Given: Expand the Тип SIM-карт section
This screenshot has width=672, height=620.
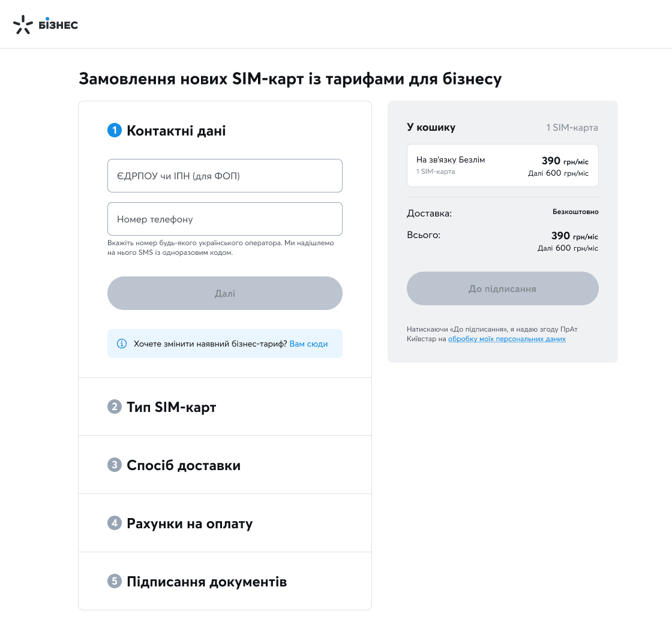Looking at the screenshot, I should click(225, 407).
